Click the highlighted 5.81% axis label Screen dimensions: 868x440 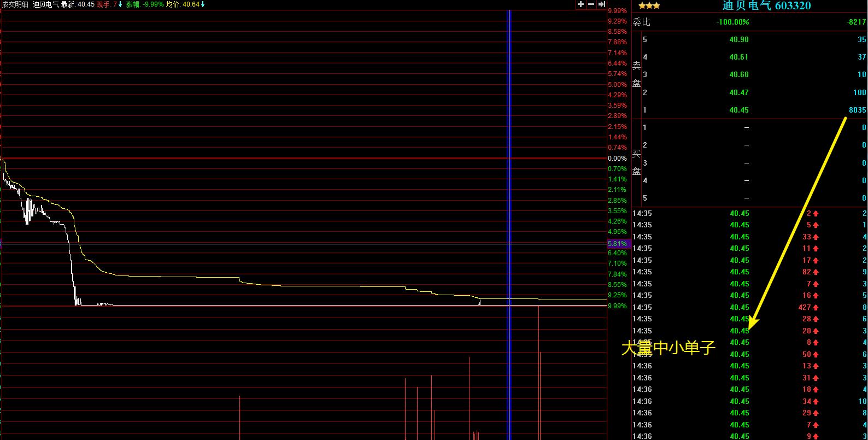tap(618, 243)
